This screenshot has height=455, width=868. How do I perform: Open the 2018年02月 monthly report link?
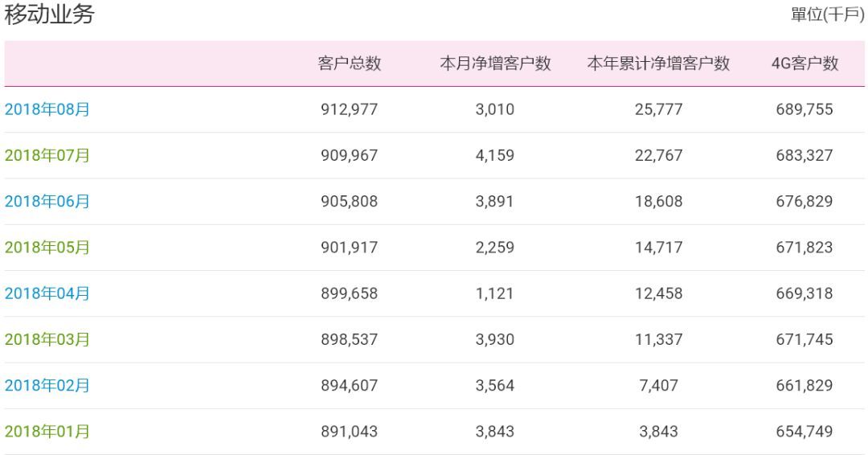[x=47, y=385]
